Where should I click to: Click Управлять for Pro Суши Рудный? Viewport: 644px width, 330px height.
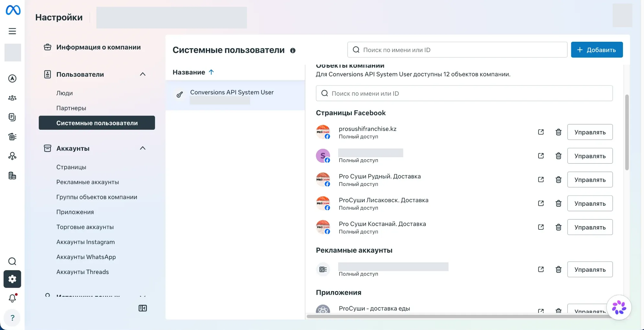click(x=590, y=180)
